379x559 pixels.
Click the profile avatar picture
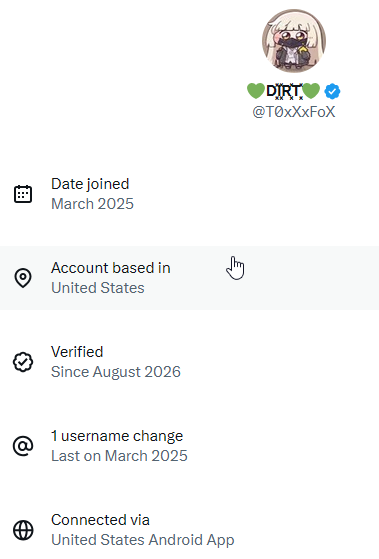click(x=294, y=41)
